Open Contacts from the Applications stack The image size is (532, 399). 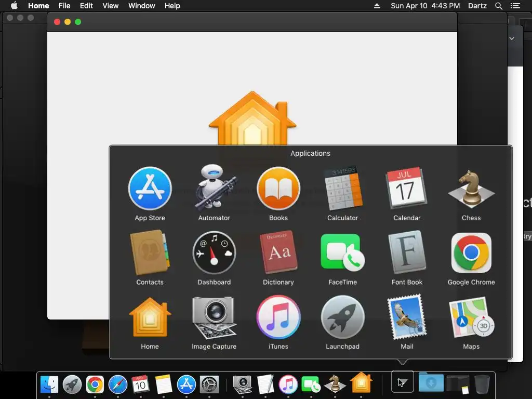pyautogui.click(x=150, y=252)
